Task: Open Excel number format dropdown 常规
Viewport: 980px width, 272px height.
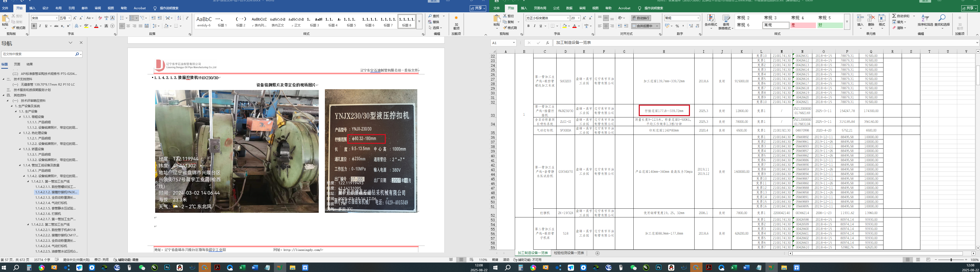Action: [698, 18]
